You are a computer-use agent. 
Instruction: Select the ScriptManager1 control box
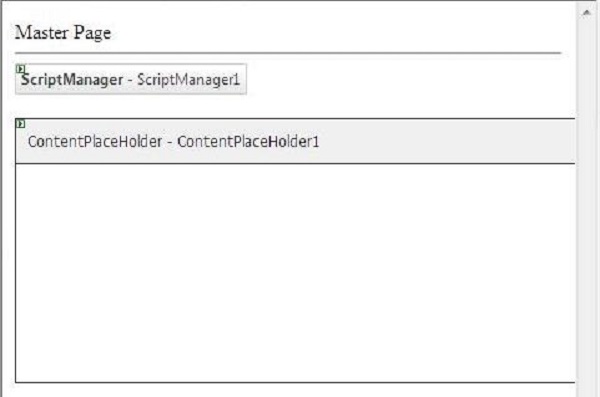131,79
